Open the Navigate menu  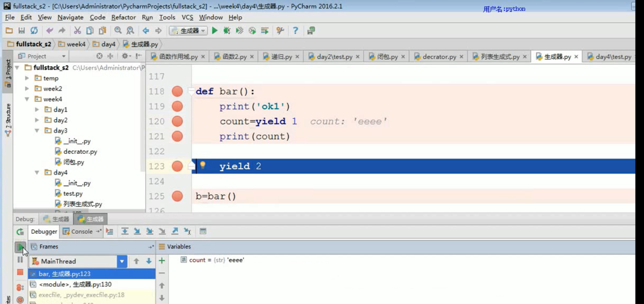coord(70,17)
